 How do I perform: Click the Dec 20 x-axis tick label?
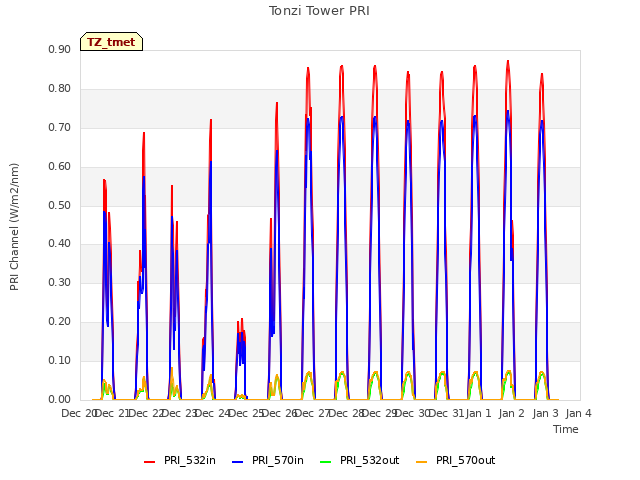[78, 413]
